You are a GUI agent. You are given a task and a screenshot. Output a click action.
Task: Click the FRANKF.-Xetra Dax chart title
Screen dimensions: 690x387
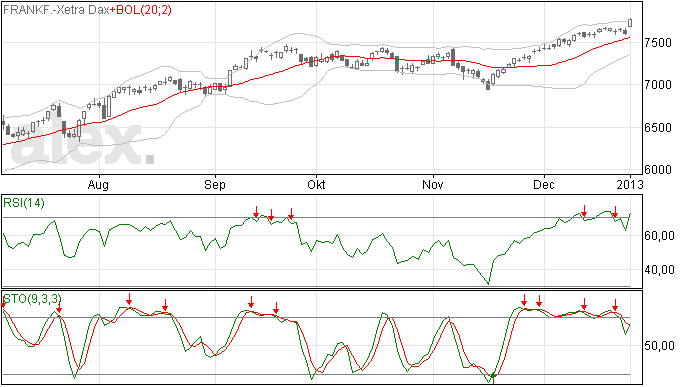tap(56, 10)
